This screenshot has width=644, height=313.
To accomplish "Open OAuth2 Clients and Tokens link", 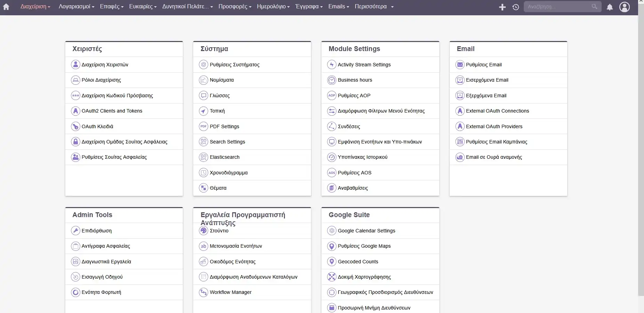I will point(112,111).
